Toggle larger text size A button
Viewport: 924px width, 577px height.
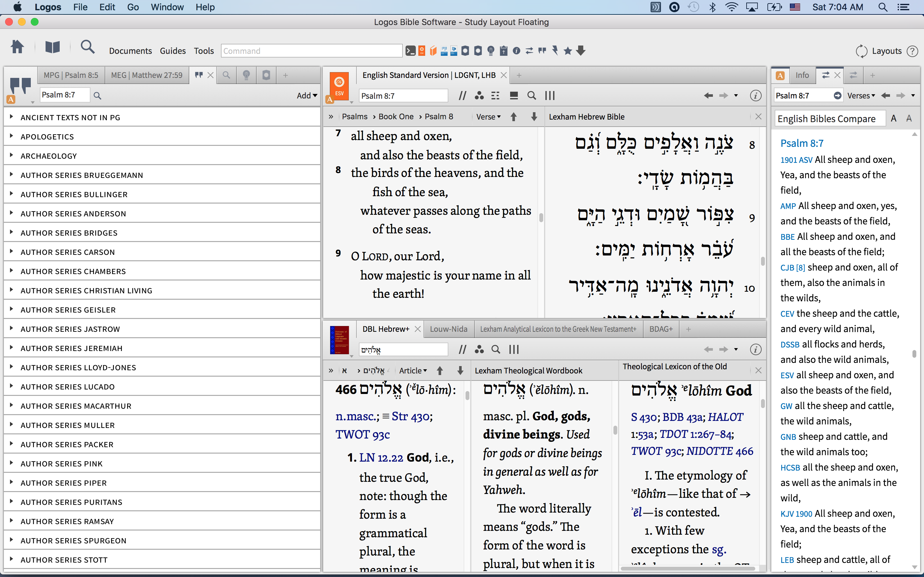tap(909, 119)
